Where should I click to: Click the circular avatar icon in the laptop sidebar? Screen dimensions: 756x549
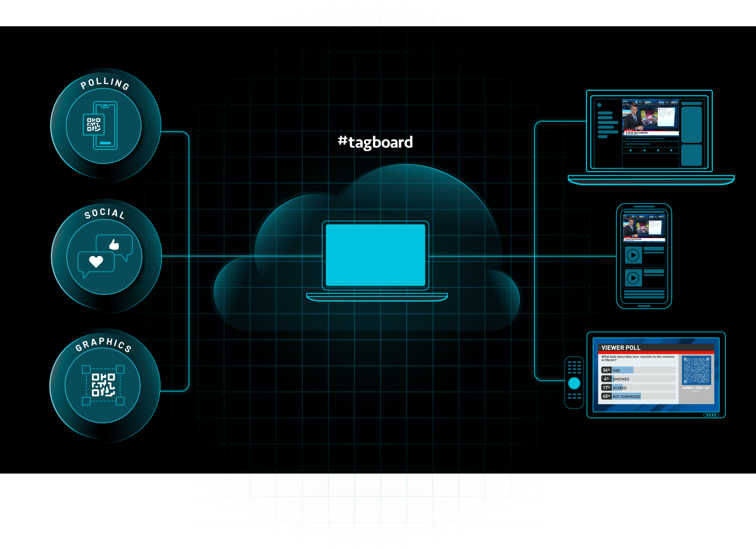599,105
